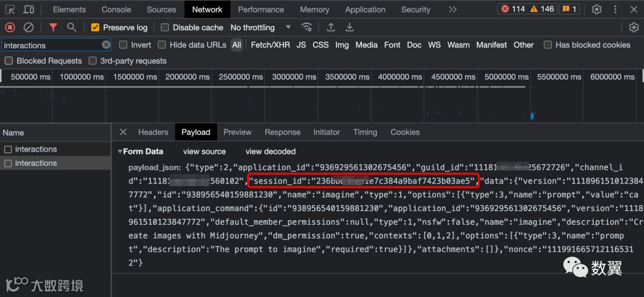
Task: Filter requests by Doc
Action: 414,45
